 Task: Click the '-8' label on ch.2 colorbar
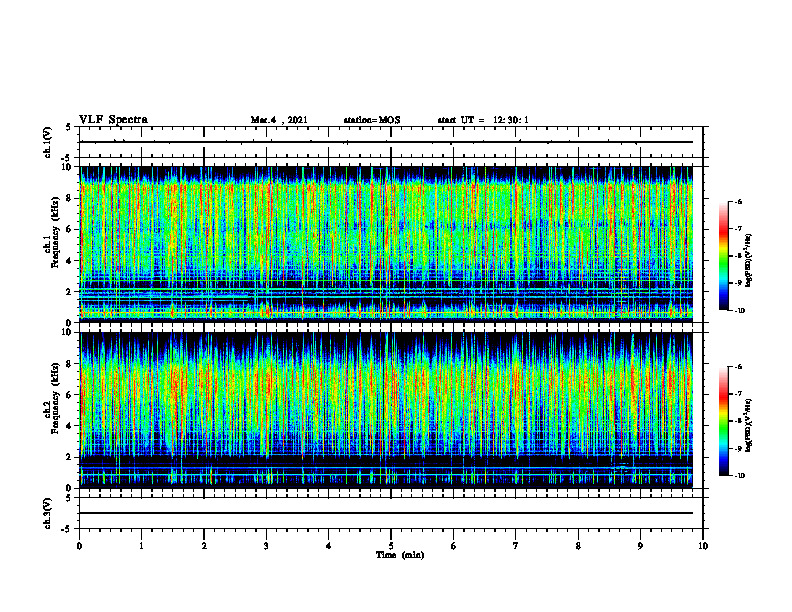738,421
